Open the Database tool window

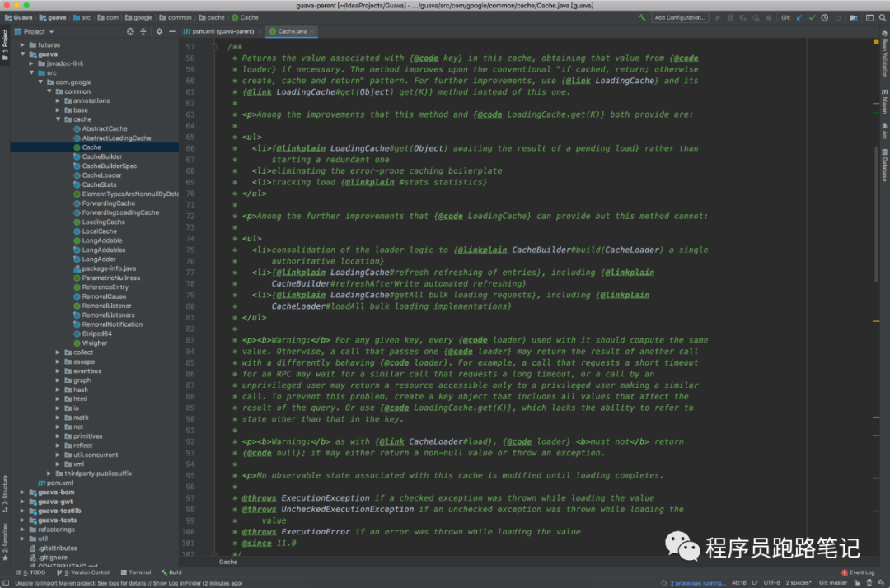(884, 165)
